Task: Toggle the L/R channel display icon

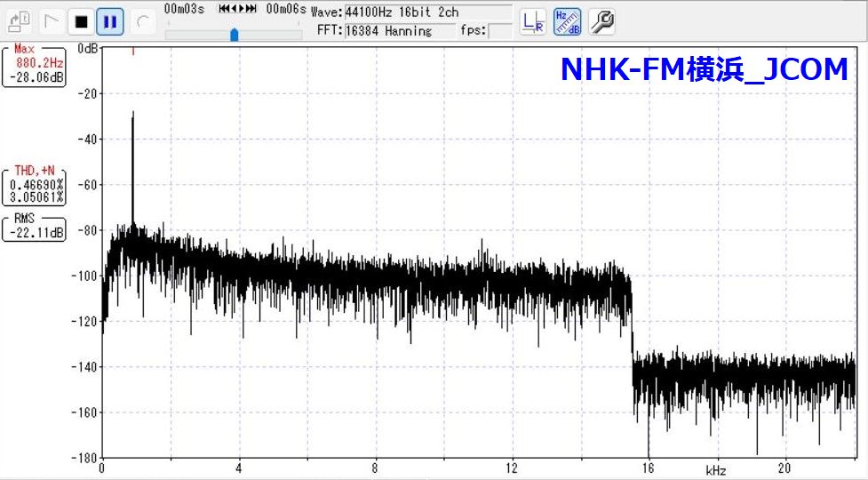Action: coord(533,21)
